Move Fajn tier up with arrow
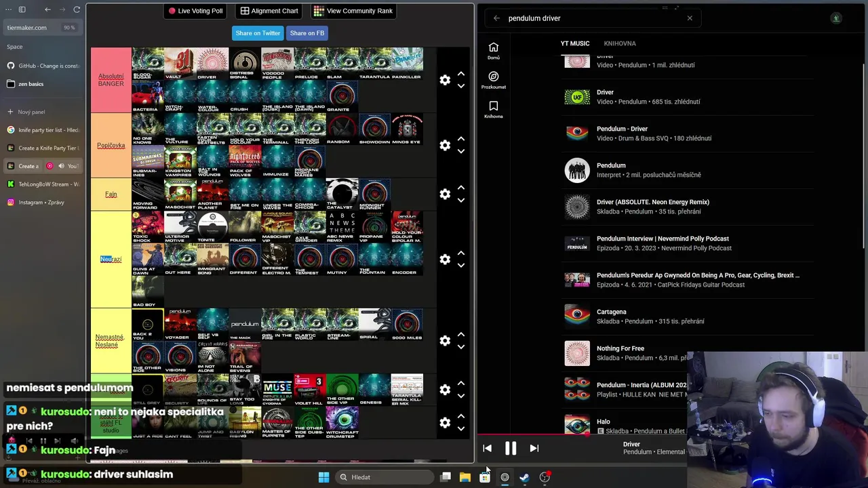 point(461,188)
